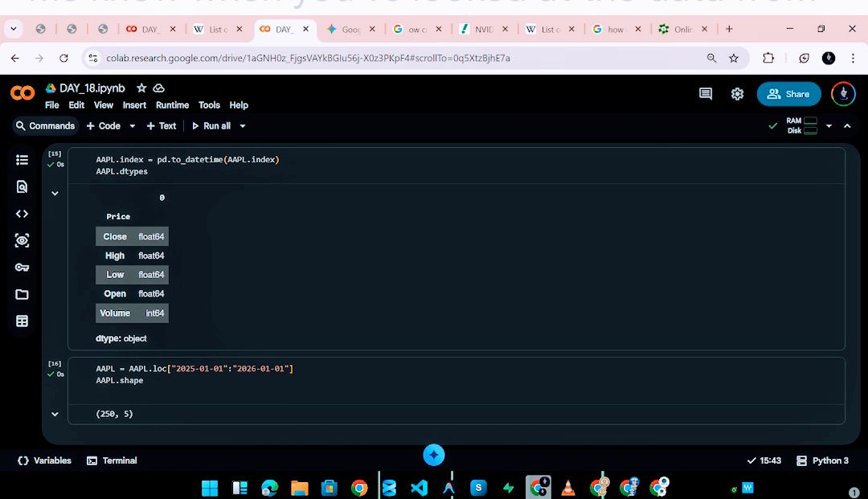Open the Variables panel

(x=45, y=460)
